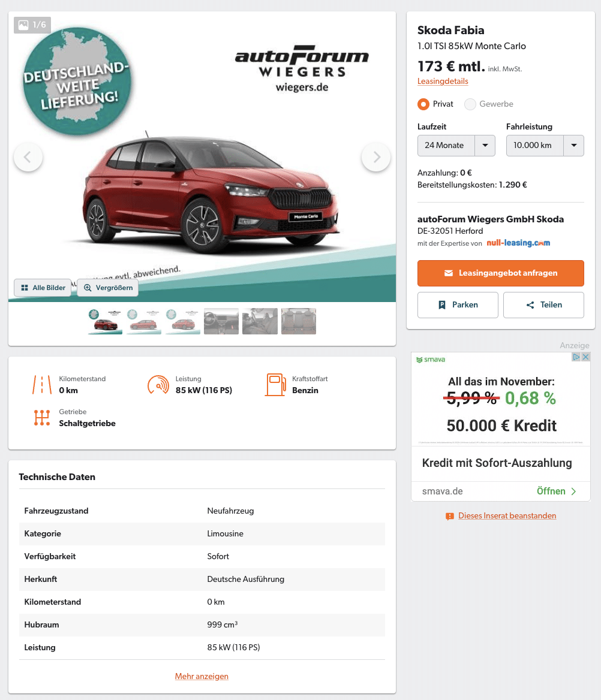Expand technical data via Mehr anzeigen
Viewport: 601px width, 700px height.
tap(202, 676)
